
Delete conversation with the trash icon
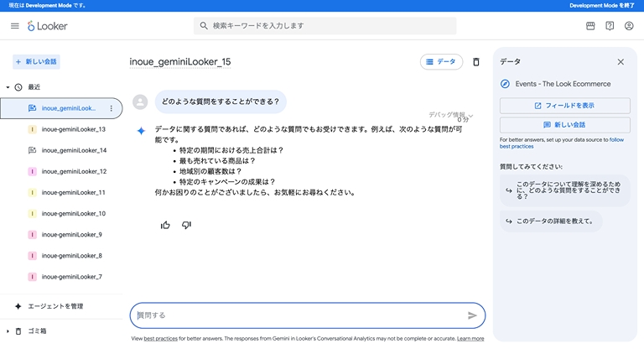coord(476,61)
